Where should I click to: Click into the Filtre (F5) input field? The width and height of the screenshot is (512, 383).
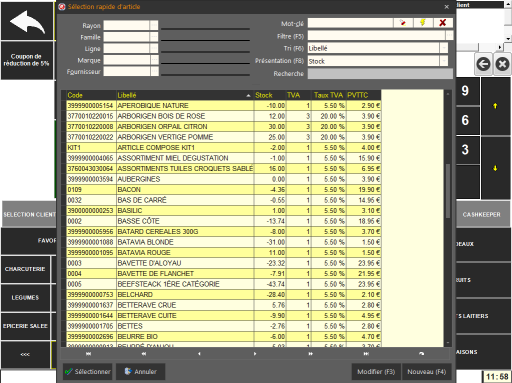[x=376, y=35]
